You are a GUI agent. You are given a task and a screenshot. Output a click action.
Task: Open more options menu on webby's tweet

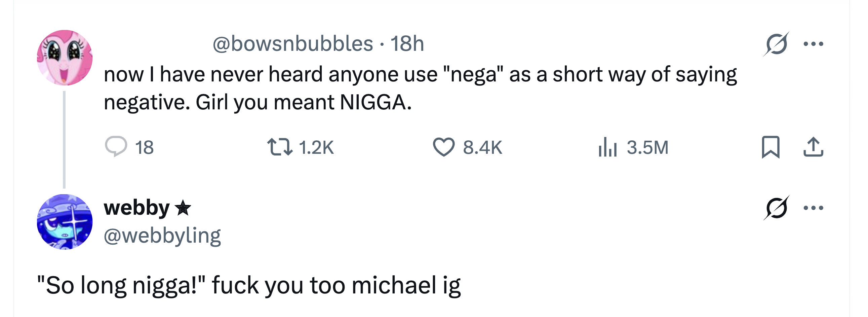click(x=813, y=208)
